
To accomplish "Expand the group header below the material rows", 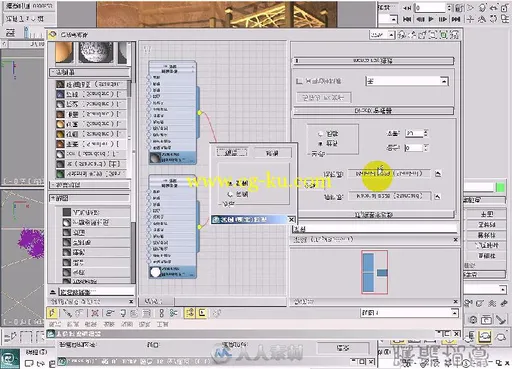I will click(90, 184).
